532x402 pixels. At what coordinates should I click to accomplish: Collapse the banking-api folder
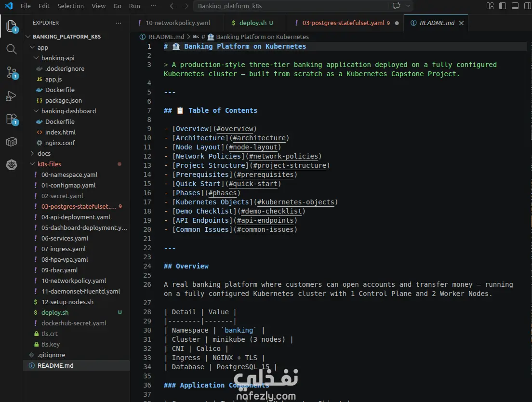36,58
